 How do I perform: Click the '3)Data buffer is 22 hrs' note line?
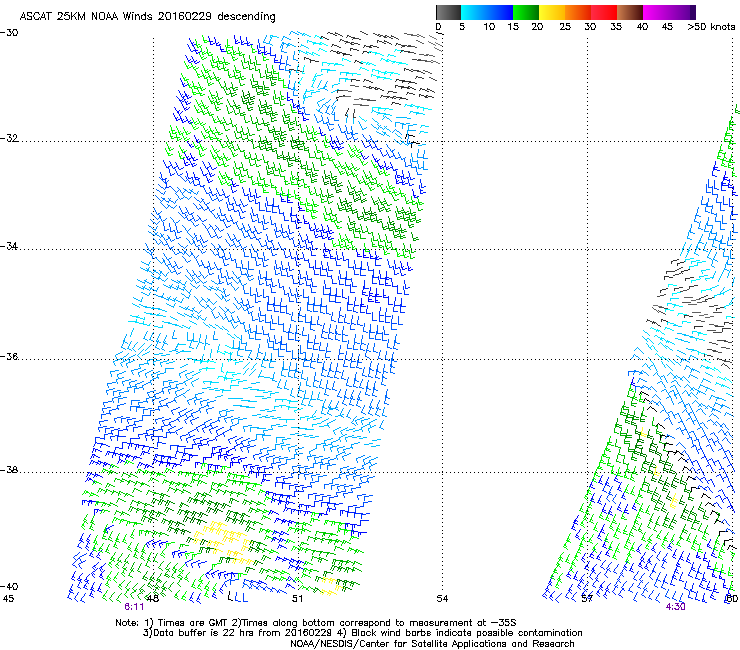362,633
